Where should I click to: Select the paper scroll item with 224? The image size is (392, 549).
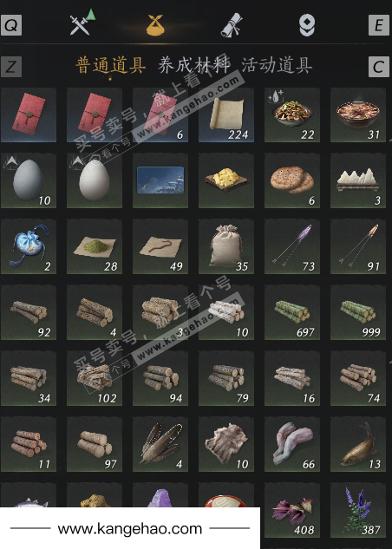pyautogui.click(x=226, y=114)
